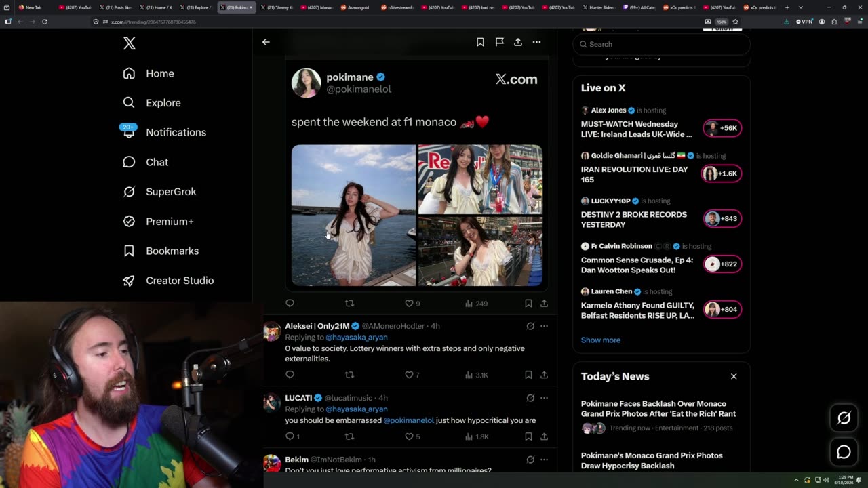
Task: Go to the Explore section
Action: 152,103
